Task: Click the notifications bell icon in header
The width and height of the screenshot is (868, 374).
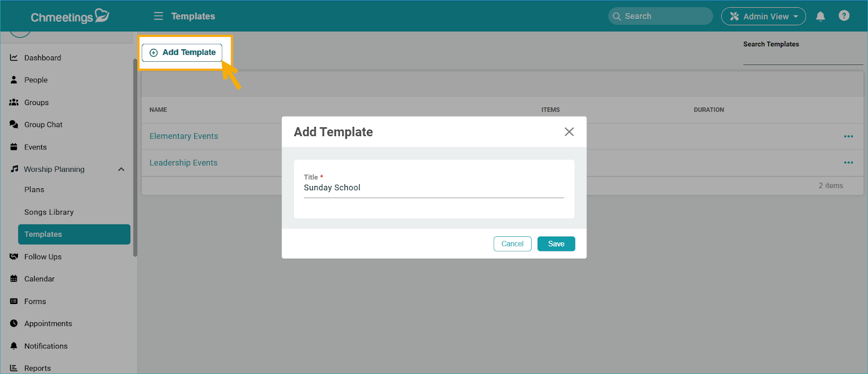Action: click(x=820, y=16)
